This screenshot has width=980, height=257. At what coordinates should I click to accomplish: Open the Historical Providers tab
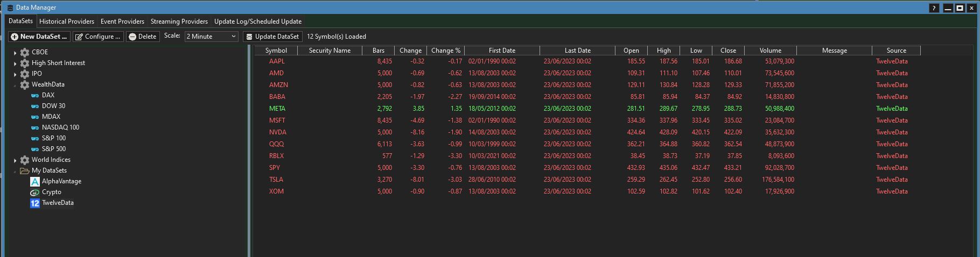67,22
